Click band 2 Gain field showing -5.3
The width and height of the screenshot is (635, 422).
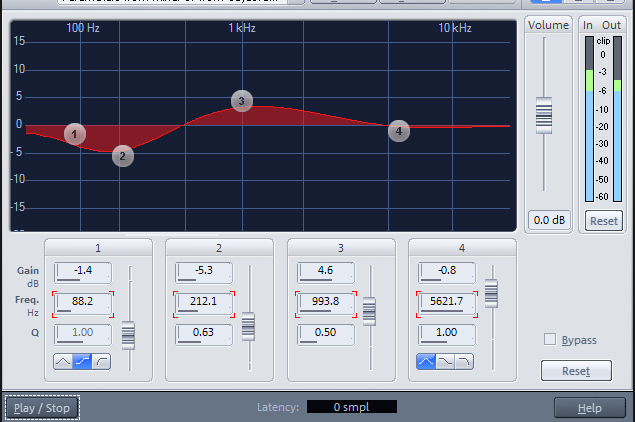(204, 272)
